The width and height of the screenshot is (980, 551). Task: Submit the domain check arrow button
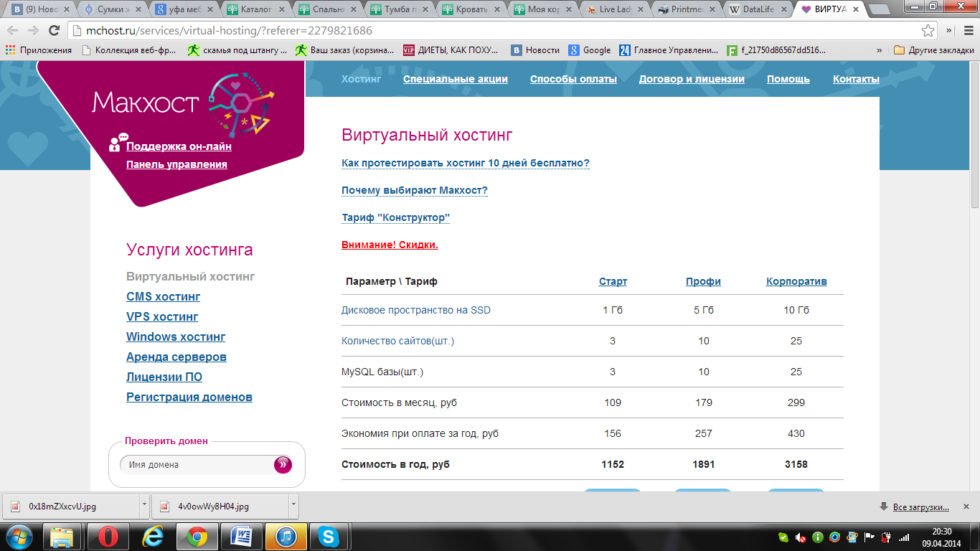coord(283,465)
